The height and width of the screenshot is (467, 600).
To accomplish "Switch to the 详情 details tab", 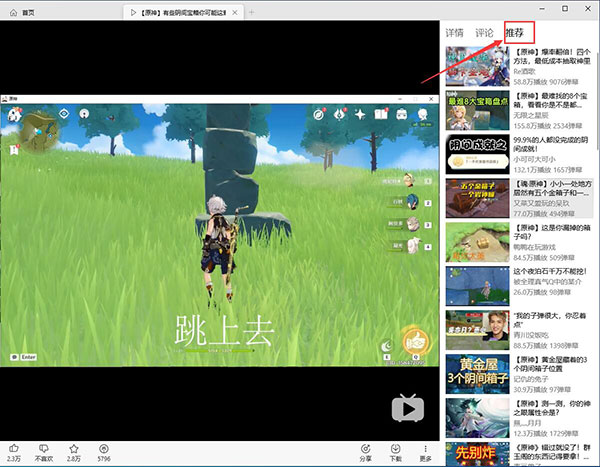I will [x=455, y=33].
